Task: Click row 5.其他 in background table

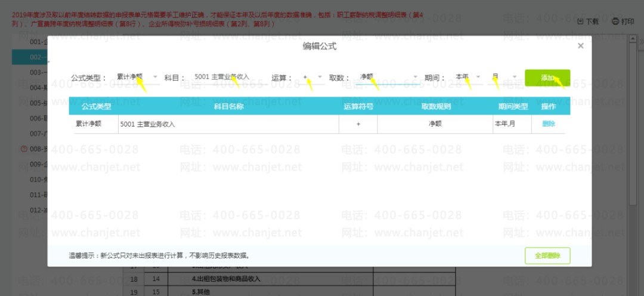Action: pyautogui.click(x=202, y=292)
